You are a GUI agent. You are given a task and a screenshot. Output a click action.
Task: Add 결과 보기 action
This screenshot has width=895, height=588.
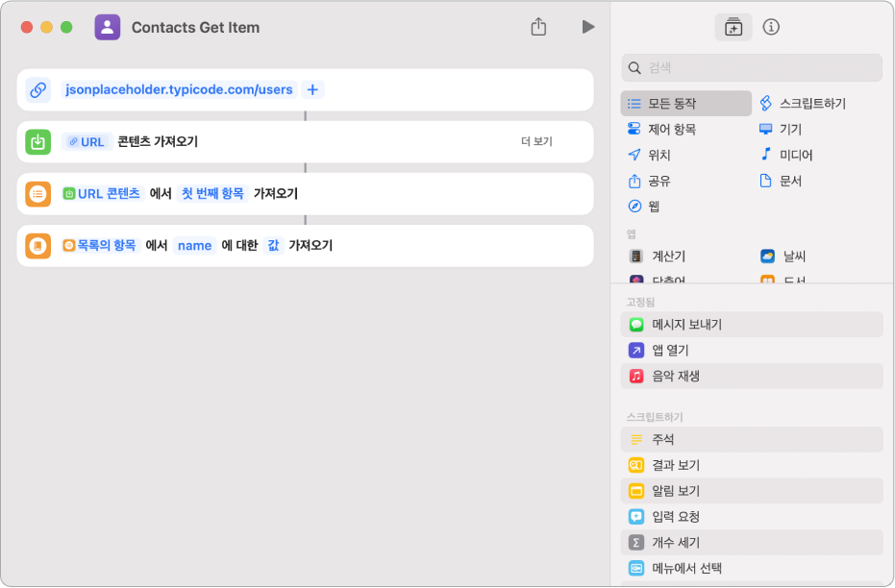pyautogui.click(x=752, y=465)
